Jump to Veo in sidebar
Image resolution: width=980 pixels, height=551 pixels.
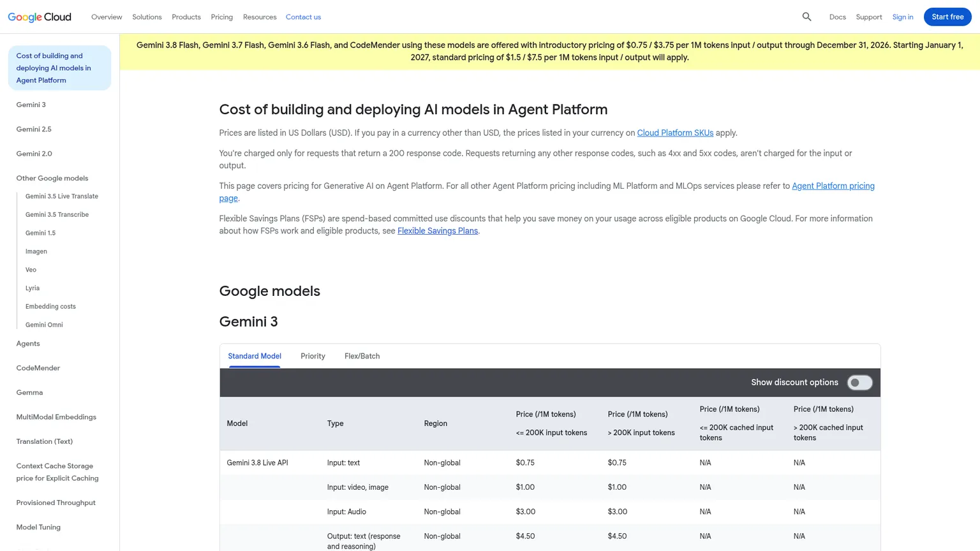pos(31,270)
